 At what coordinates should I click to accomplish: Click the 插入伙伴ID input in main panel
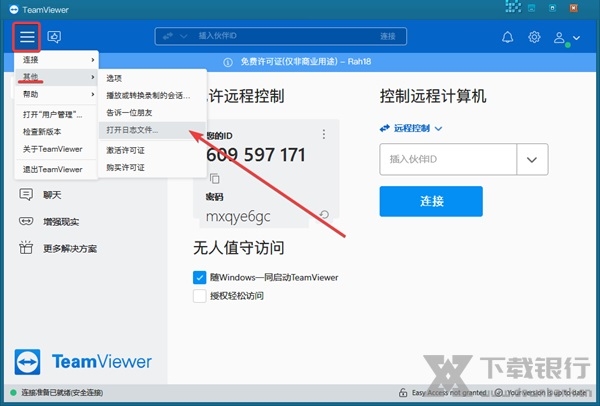pos(448,159)
